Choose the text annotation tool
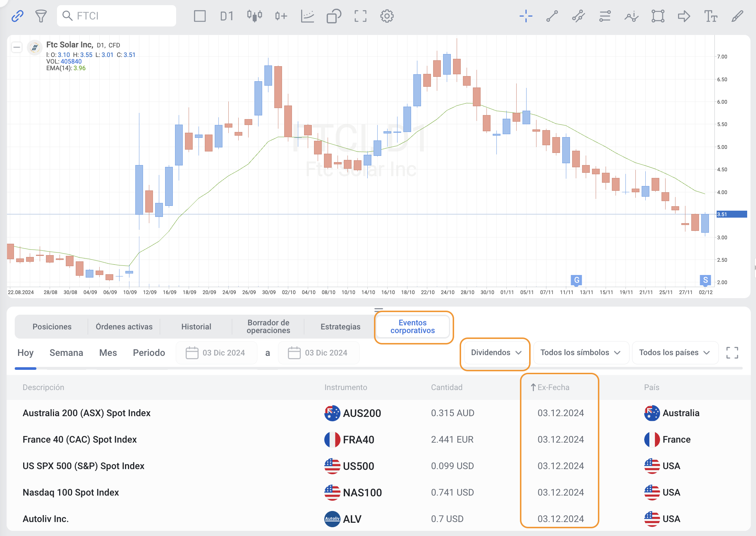This screenshot has width=756, height=536. click(710, 16)
